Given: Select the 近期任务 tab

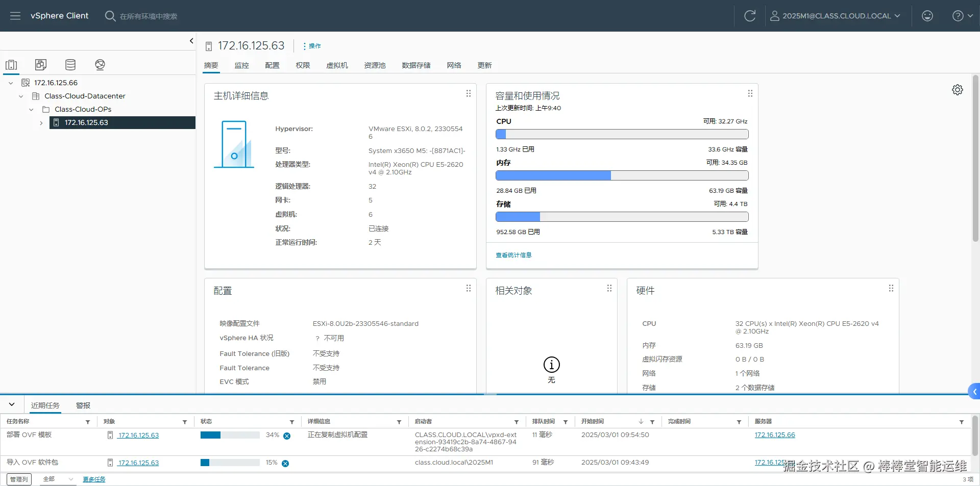Looking at the screenshot, I should pyautogui.click(x=45, y=405).
